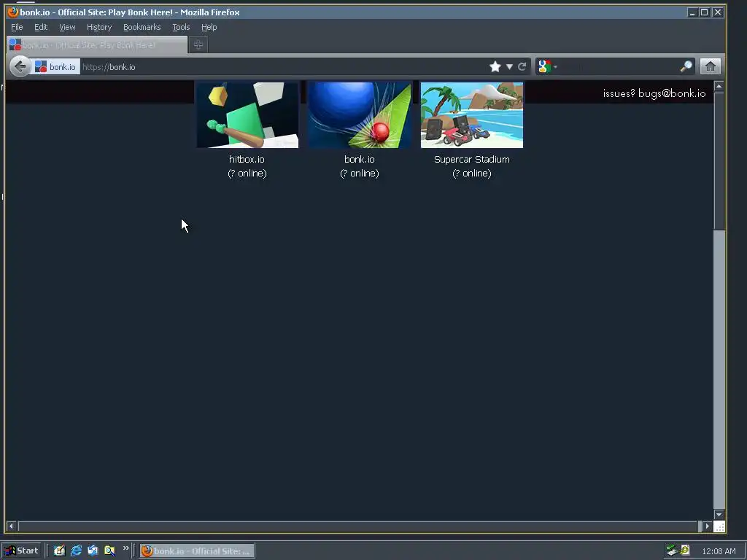Click the network system tray icon
This screenshot has width=747, height=560.
point(672,551)
